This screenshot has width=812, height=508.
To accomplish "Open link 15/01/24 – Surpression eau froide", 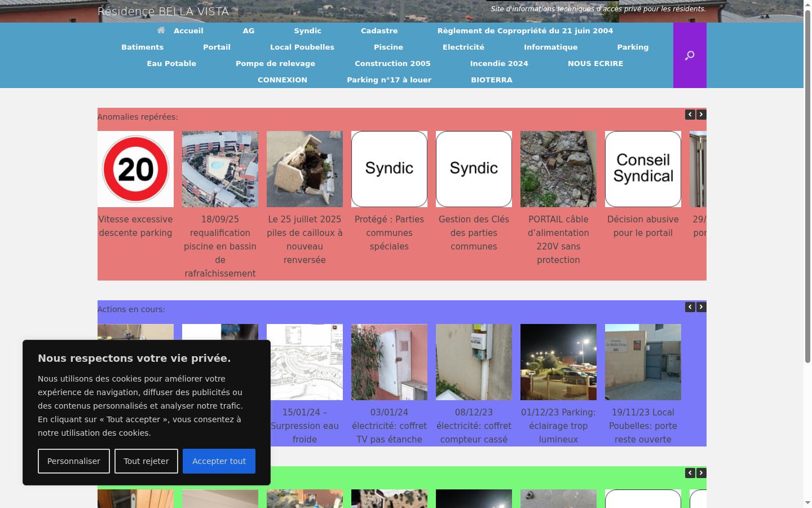I will 304,426.
